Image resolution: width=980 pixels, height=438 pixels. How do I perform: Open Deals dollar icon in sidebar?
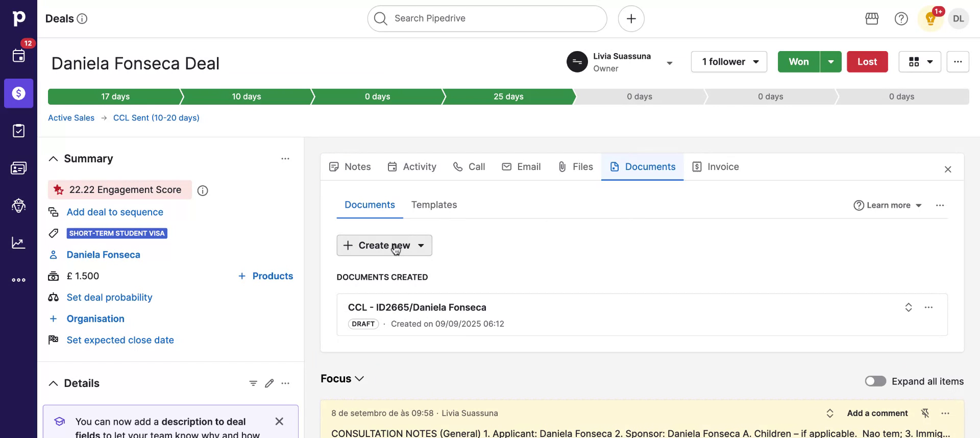pos(18,93)
